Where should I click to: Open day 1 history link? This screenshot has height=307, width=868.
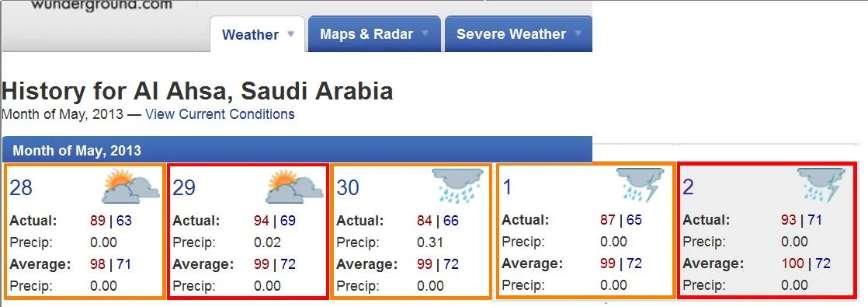[507, 187]
